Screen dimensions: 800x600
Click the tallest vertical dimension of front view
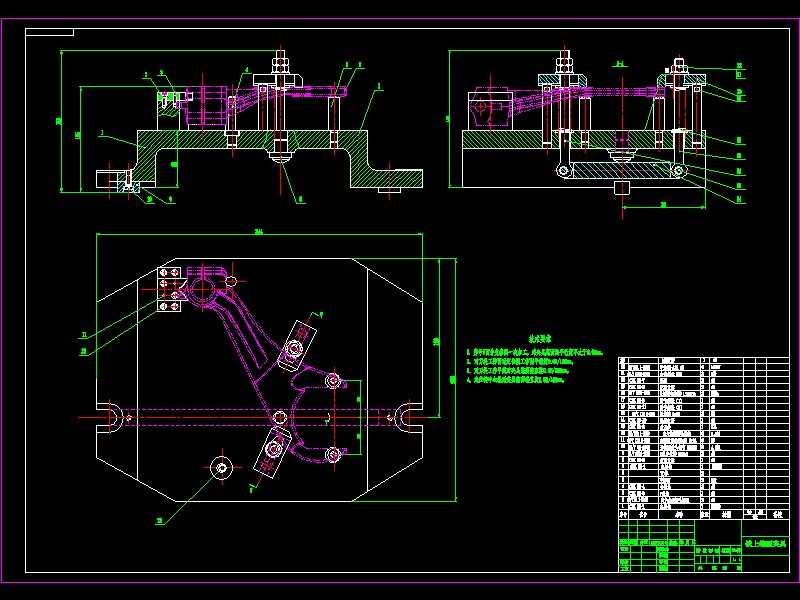tap(60, 121)
